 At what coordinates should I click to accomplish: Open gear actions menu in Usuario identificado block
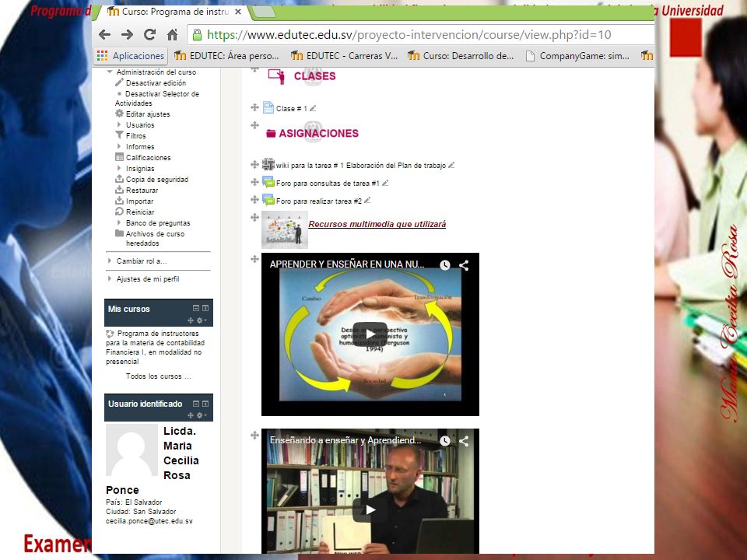point(201,415)
